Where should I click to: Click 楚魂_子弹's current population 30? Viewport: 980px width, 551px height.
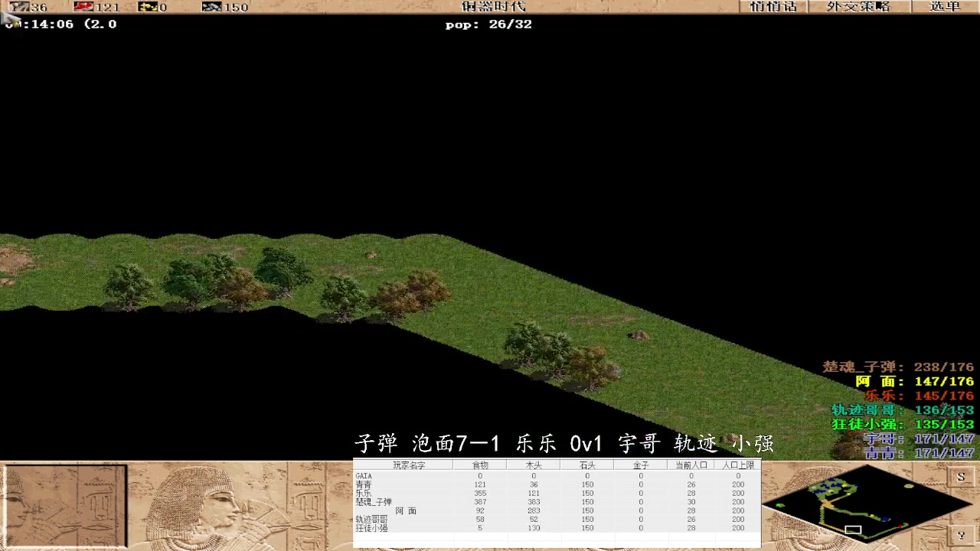691,502
